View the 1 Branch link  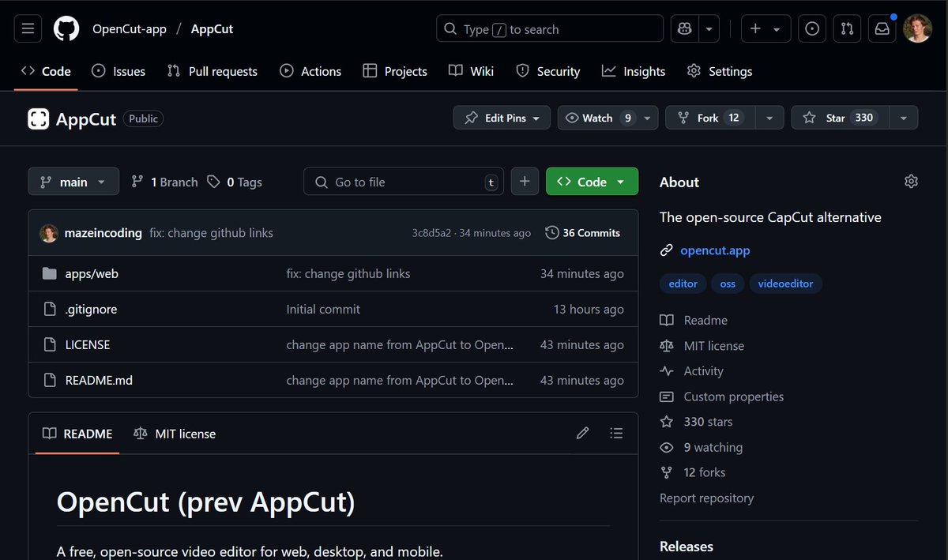164,182
